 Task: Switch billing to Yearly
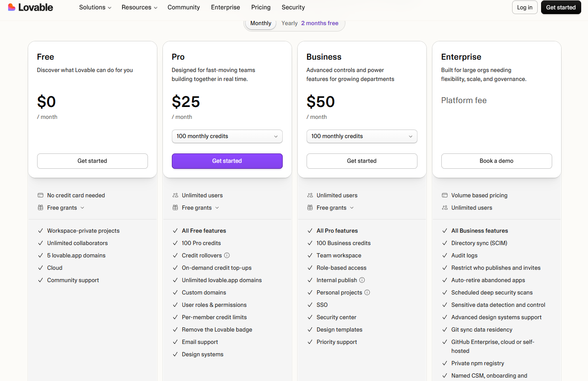point(290,23)
